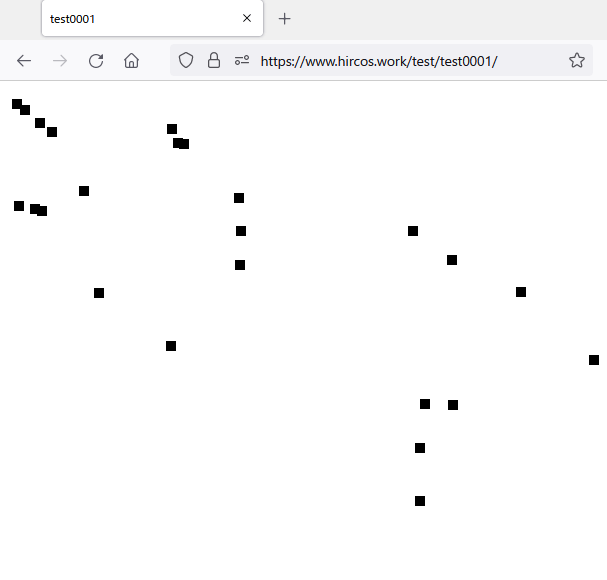The image size is (607, 580).
Task: Reload the current page
Action: [96, 61]
